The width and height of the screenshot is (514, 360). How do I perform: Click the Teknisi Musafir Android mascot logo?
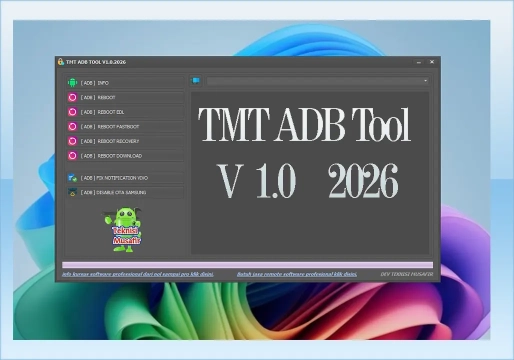pos(124,230)
